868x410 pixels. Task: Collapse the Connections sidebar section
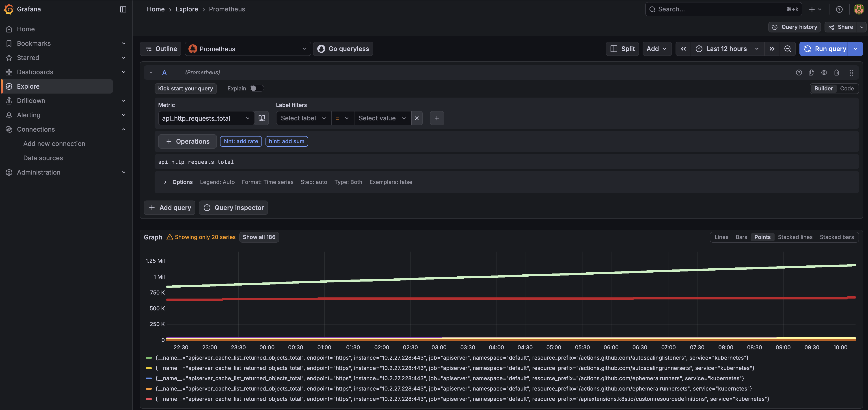[124, 129]
